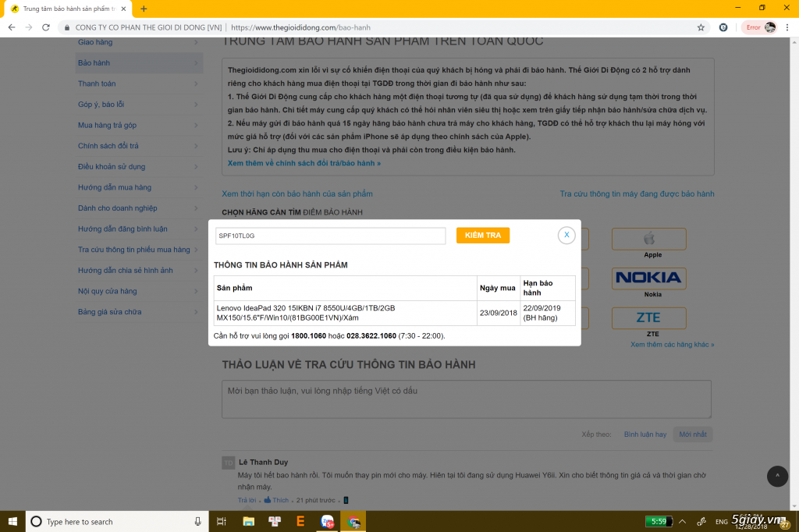The height and width of the screenshot is (532, 799).
Task: Open the extension icon beside bookmark star
Action: (723, 27)
